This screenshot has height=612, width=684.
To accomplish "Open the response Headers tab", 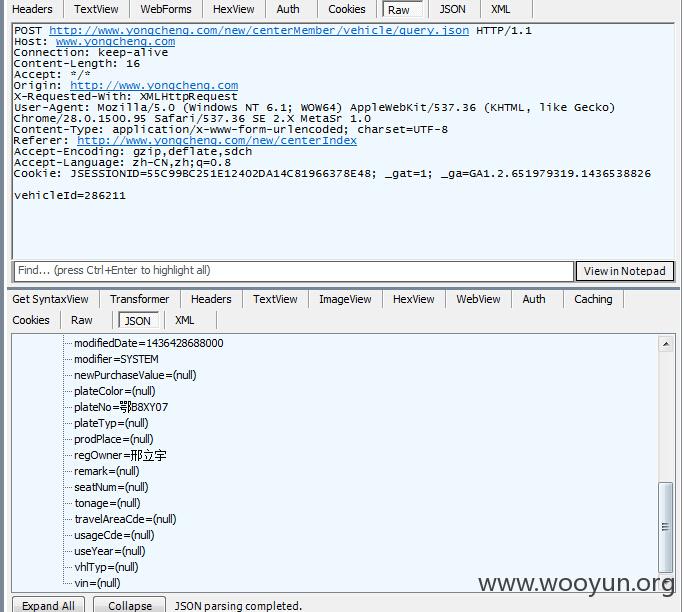I will point(211,299).
